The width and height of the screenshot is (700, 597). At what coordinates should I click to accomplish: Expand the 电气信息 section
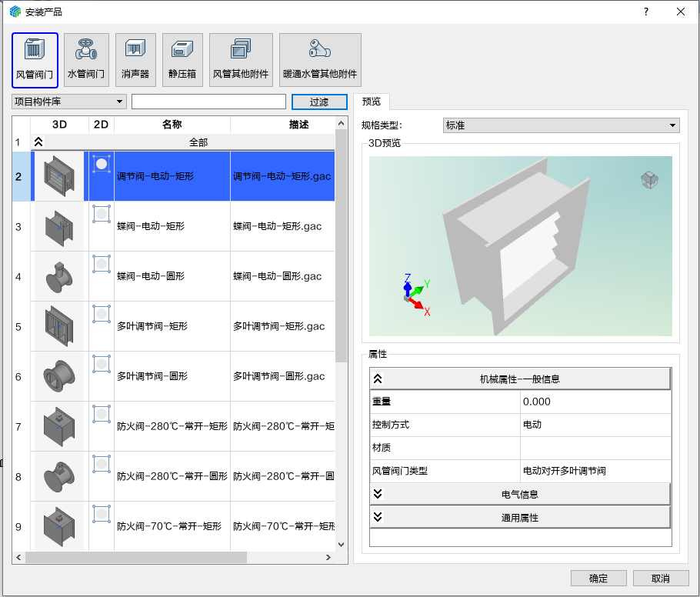pyautogui.click(x=378, y=494)
